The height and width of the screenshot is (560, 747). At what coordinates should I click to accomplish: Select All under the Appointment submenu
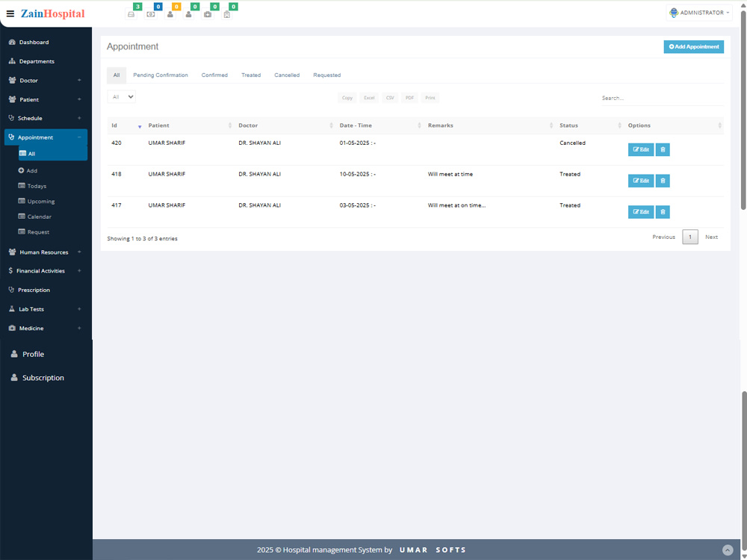(52, 154)
